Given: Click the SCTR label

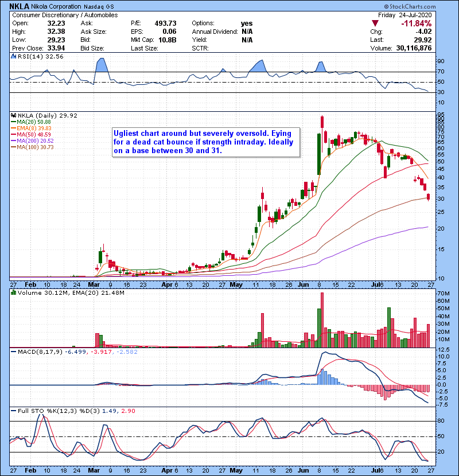Looking at the screenshot, I should click(x=200, y=48).
